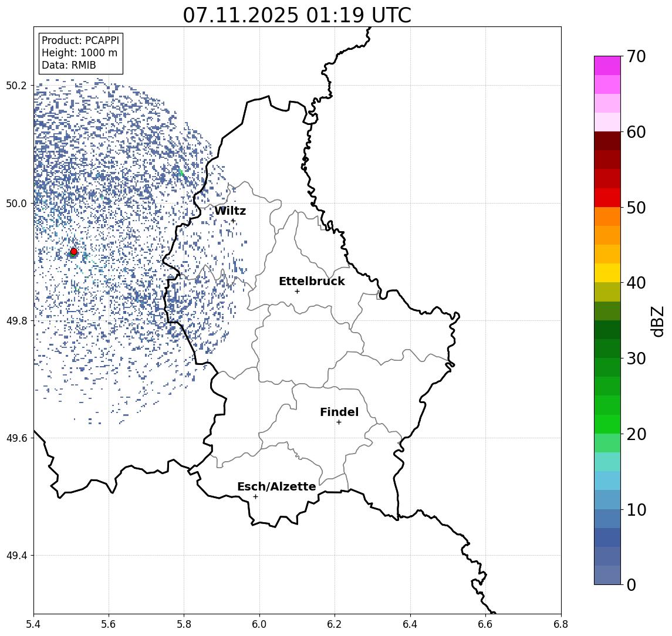Click the title 07.11.2025 01:19 UTC
This screenshot has height=636, width=672.
point(297,15)
